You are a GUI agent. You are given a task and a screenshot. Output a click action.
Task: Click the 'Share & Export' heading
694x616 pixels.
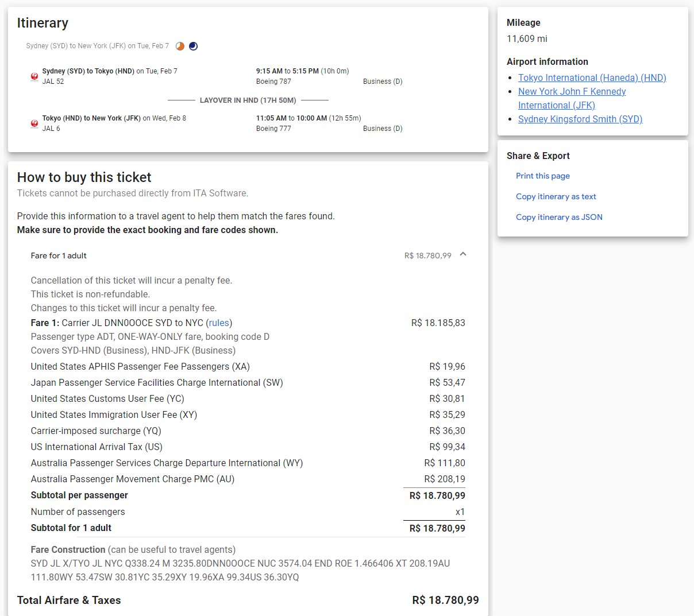click(x=538, y=156)
